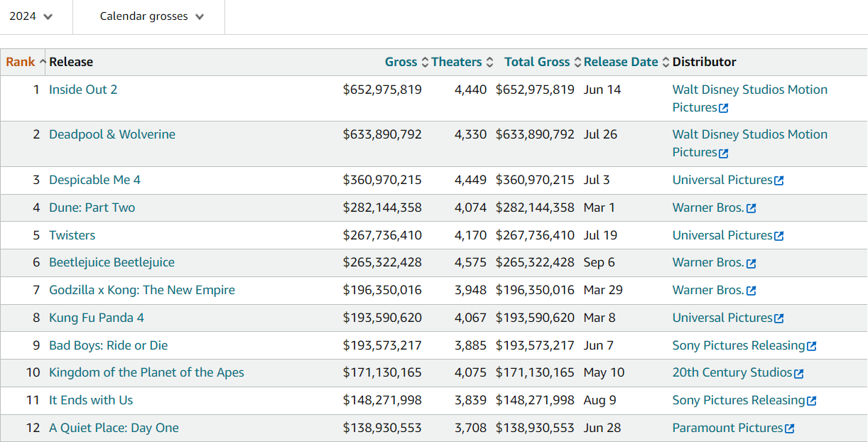This screenshot has width=868, height=442.
Task: Select the $633,890,792 Gross cell for Deadpool & Wolverine
Action: pyautogui.click(x=382, y=134)
